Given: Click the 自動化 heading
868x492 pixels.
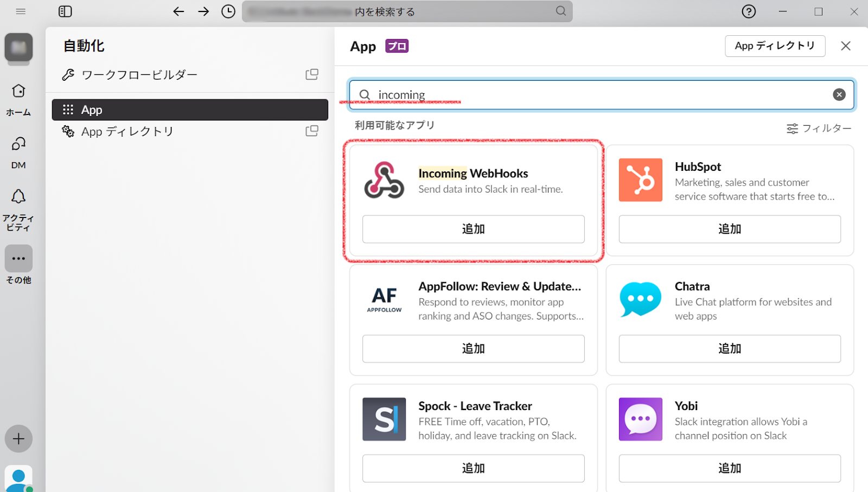Looking at the screenshot, I should pyautogui.click(x=84, y=46).
